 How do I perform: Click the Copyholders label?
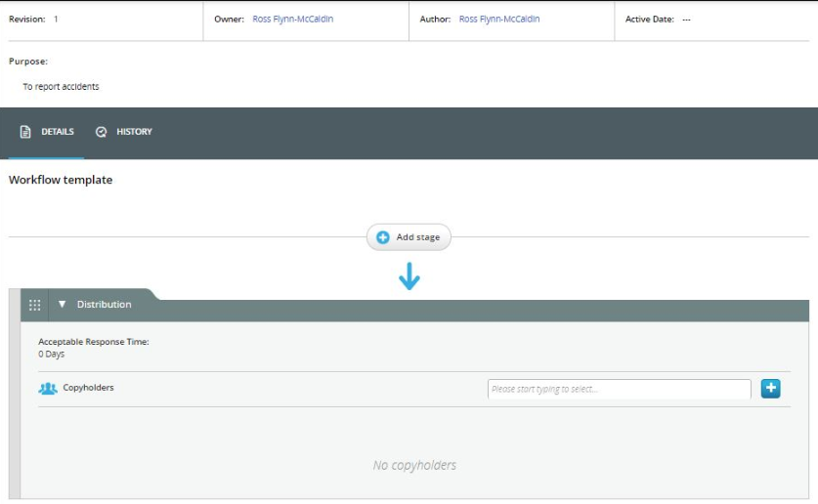coord(88,387)
